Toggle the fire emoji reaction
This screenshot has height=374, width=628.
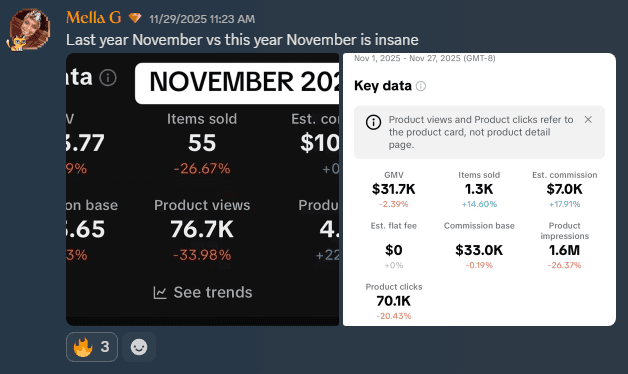(92, 347)
